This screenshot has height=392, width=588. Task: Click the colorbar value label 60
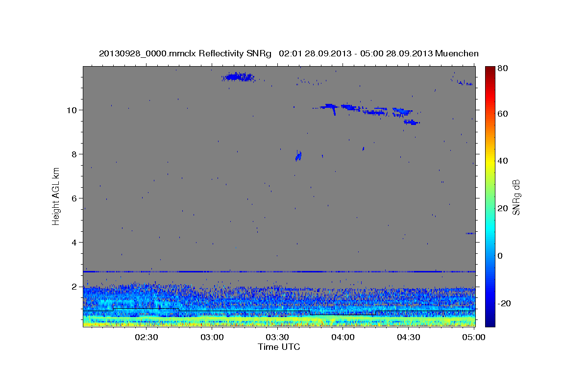pos(503,114)
